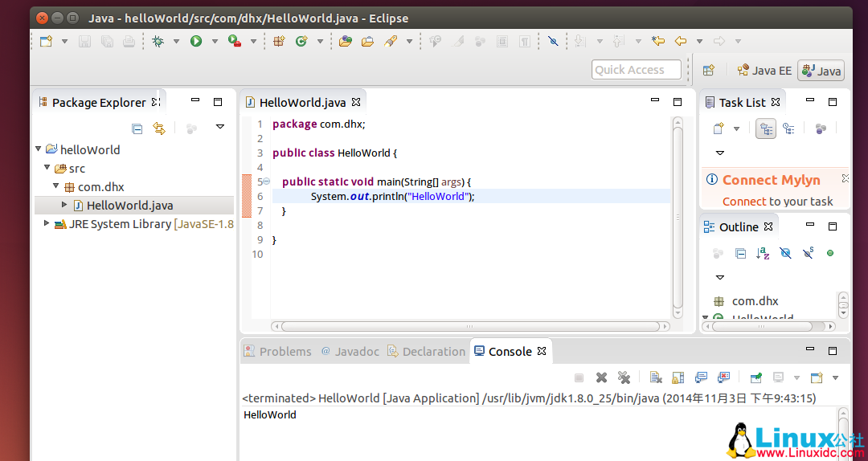Click Remove All Terminated Launches icon
Screen dimensions: 868x461
point(624,377)
